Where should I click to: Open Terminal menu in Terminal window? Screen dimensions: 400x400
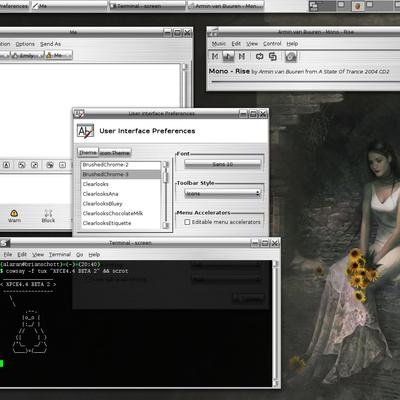60,255
